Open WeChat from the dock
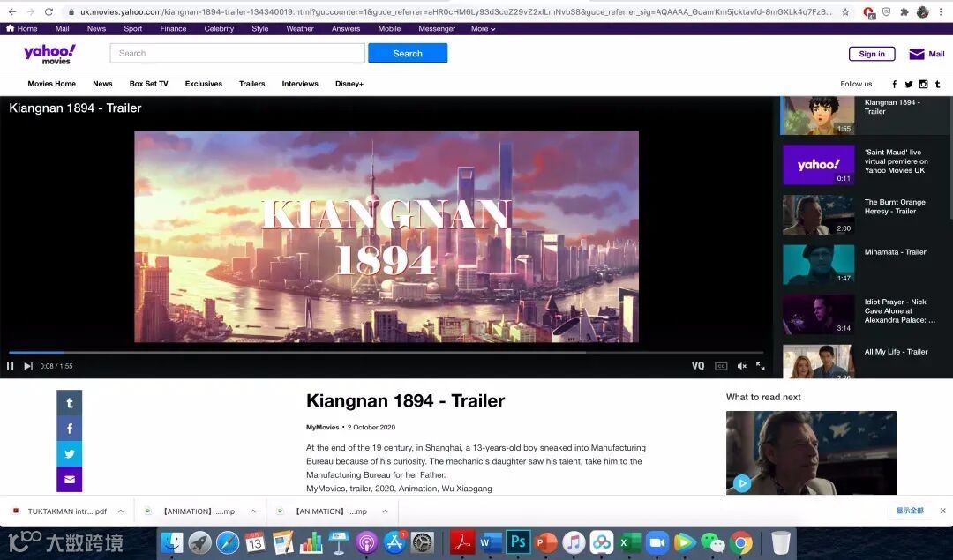The height and width of the screenshot is (560, 953). [x=712, y=542]
